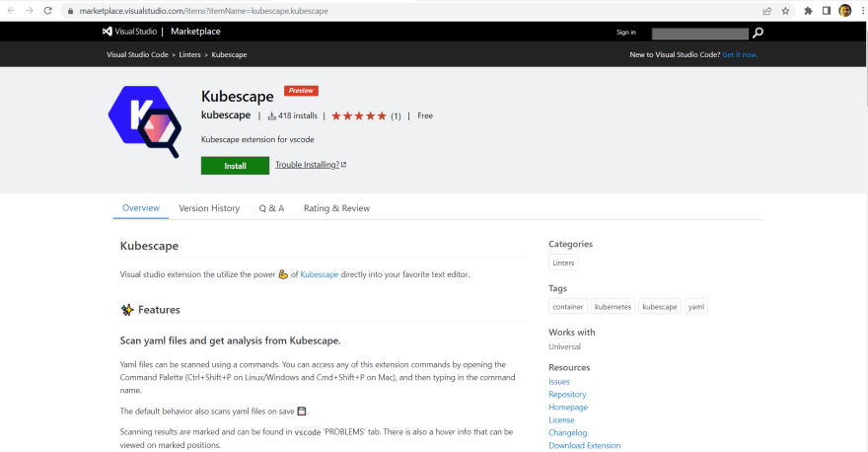Bookmark page with the star icon
868x452 pixels.
tap(785, 11)
